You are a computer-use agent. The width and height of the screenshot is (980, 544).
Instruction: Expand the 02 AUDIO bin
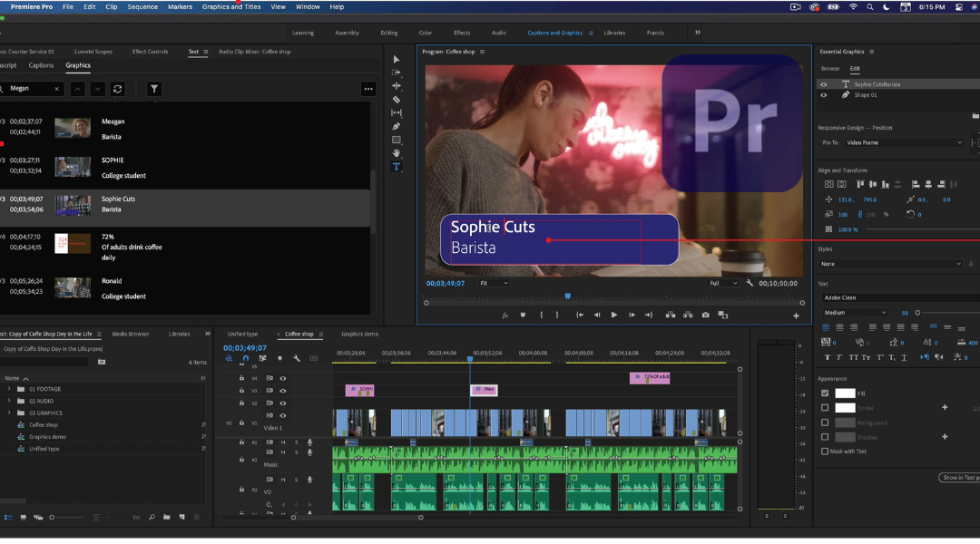tap(9, 401)
